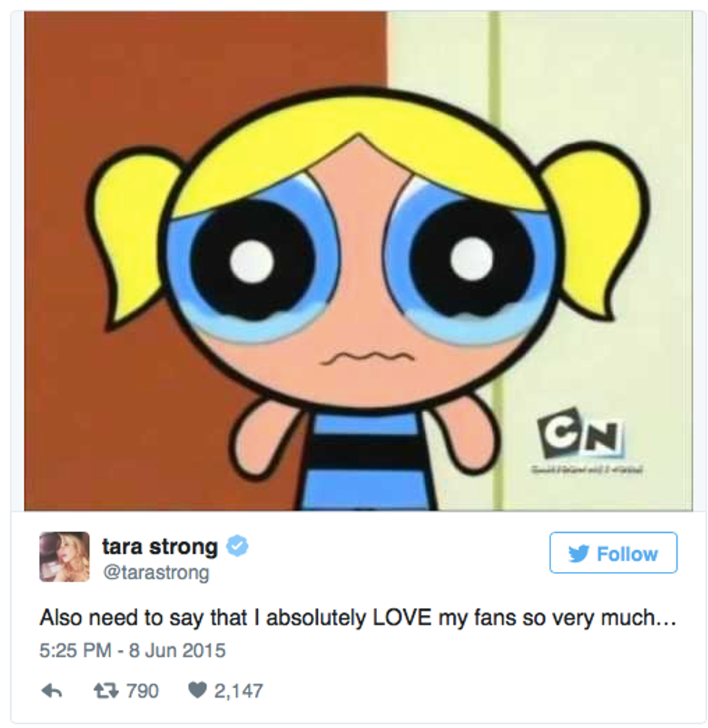Visit the @tarastrong handle link

point(155,573)
